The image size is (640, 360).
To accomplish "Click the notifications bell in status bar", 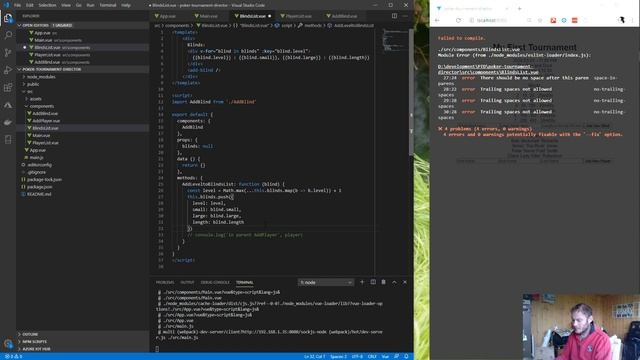I will 406,357.
